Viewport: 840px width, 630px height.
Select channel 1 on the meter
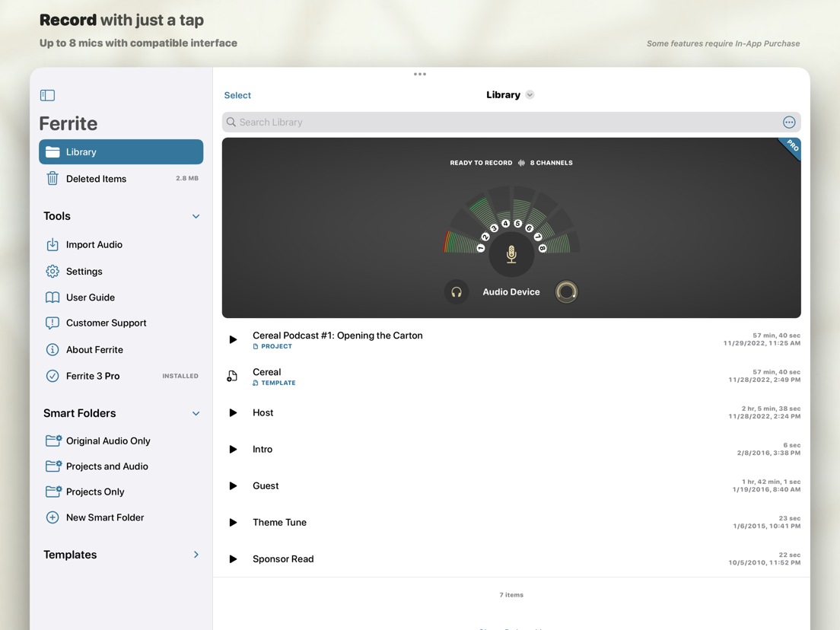tap(481, 248)
